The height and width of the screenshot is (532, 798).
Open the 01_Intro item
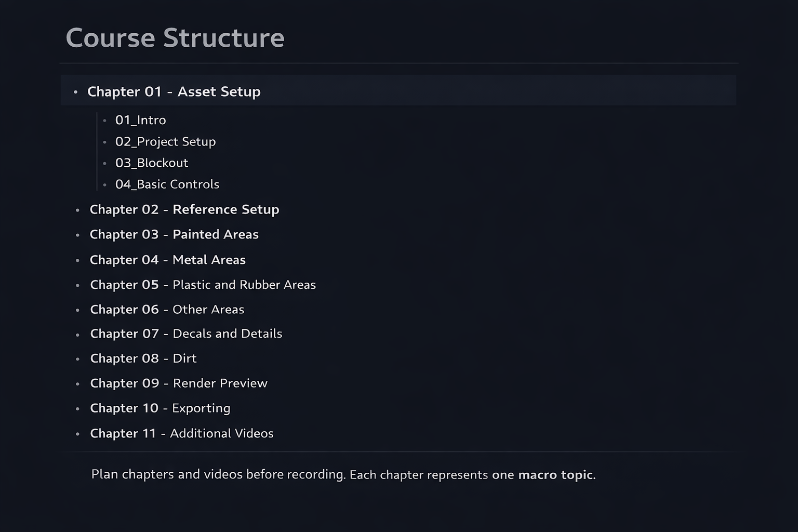(x=140, y=120)
